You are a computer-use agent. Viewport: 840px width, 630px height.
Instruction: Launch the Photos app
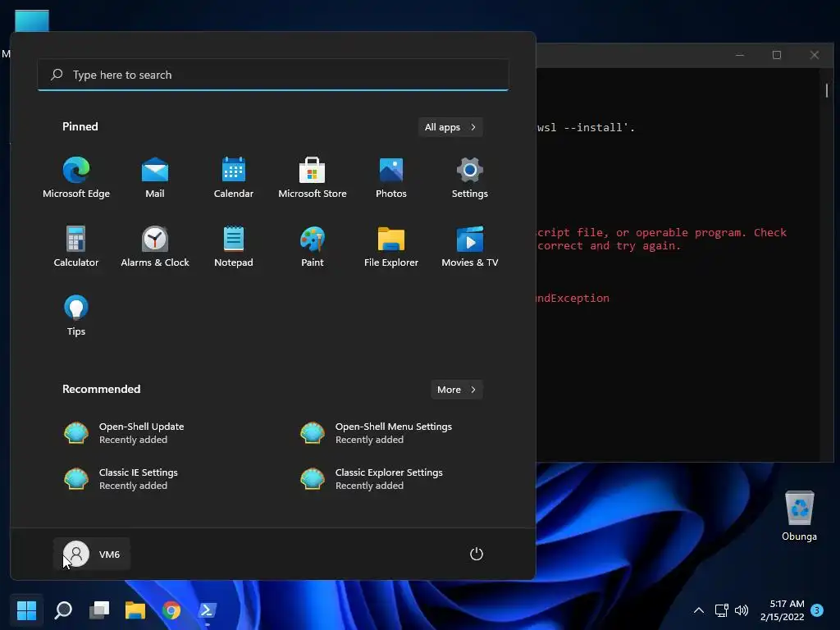391,178
